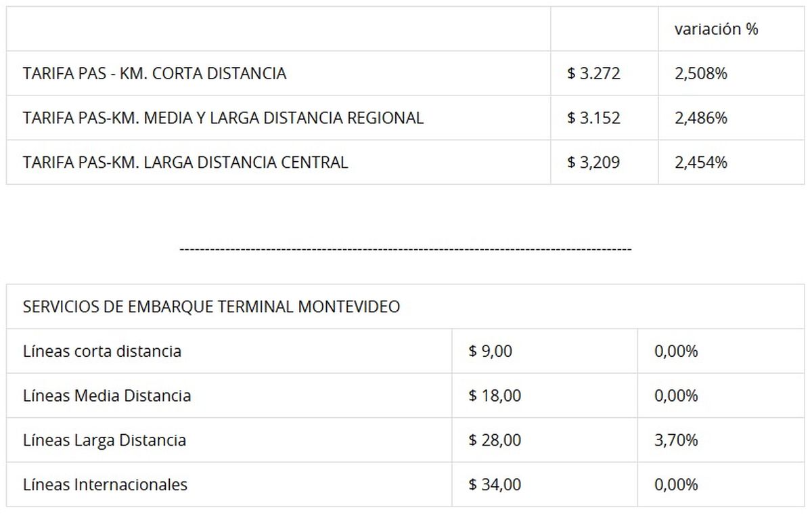Viewport: 812px width, 514px height.
Task: Click the $ 3,209 price cell
Action: pyautogui.click(x=593, y=163)
